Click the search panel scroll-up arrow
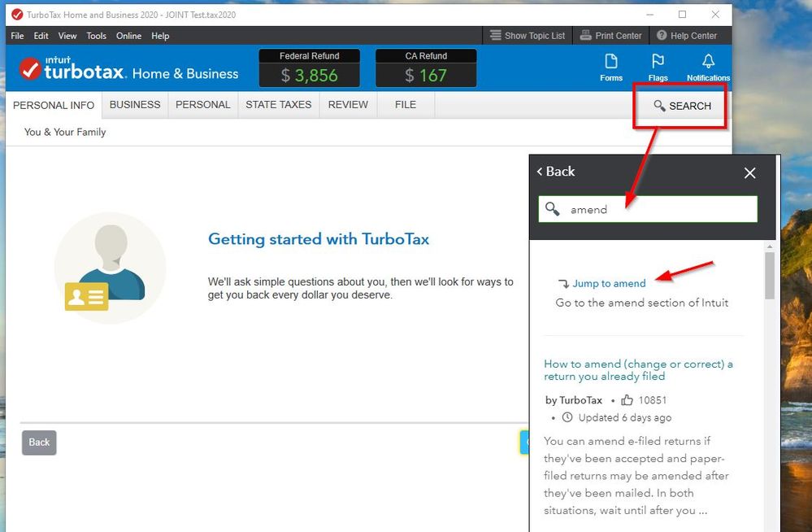This screenshot has width=812, height=532. point(770,246)
